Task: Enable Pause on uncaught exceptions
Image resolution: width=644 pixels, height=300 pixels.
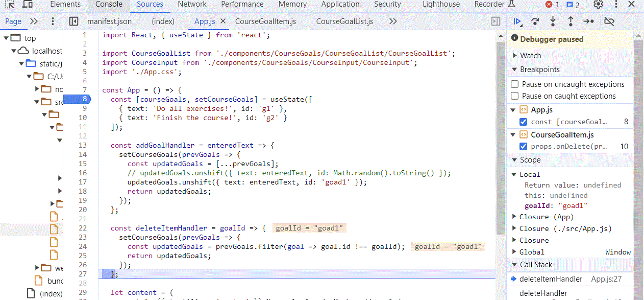Action: [515, 84]
